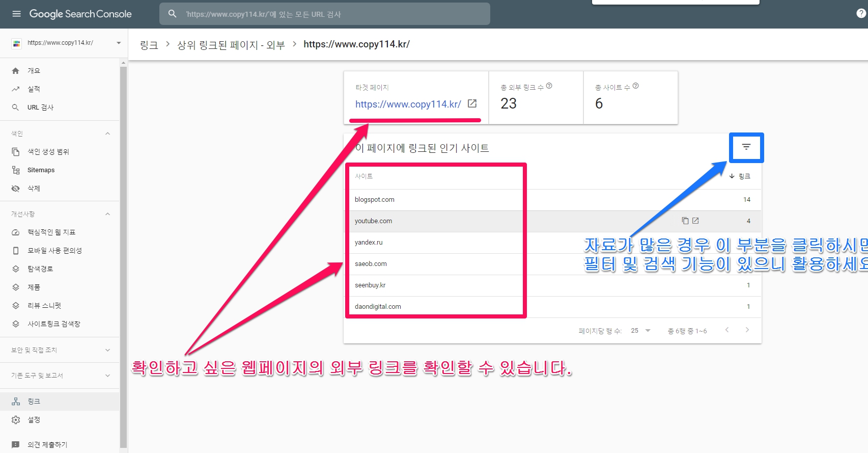Viewport: 868px width, 453px height.
Task: Select the seenbuy.kr row
Action: (552, 285)
